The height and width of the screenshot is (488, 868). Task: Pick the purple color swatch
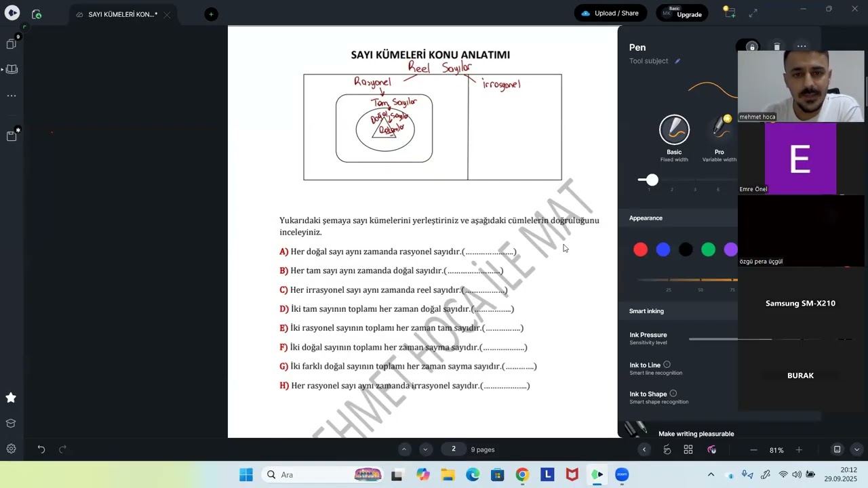coord(730,249)
